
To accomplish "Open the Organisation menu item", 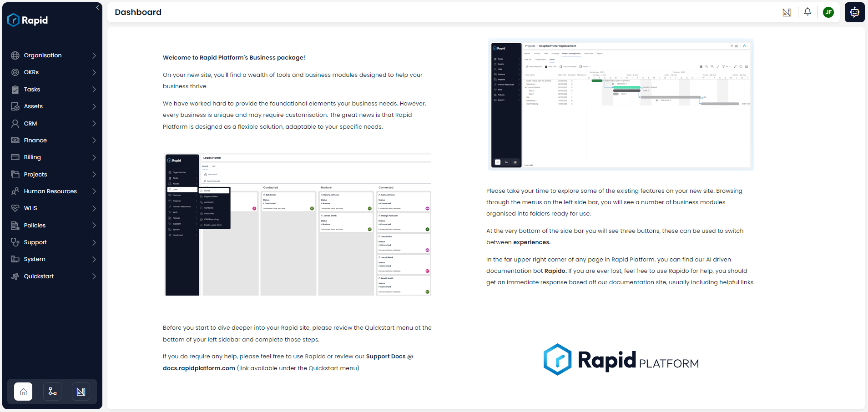I will click(x=52, y=55).
